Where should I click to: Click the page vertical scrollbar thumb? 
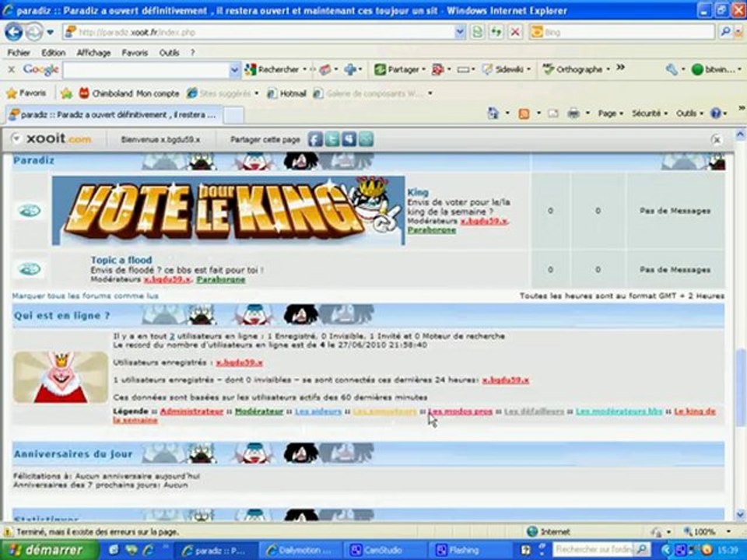click(740, 387)
